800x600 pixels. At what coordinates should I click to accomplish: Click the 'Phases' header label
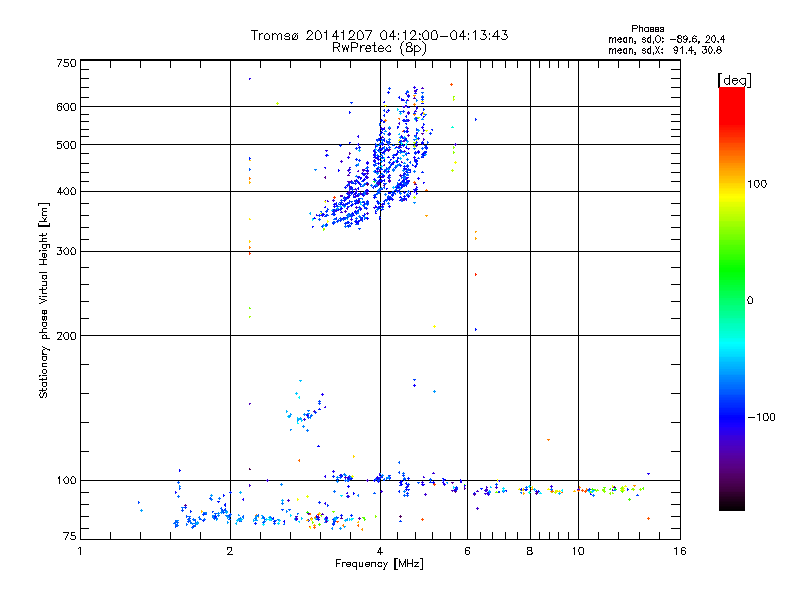tap(647, 29)
